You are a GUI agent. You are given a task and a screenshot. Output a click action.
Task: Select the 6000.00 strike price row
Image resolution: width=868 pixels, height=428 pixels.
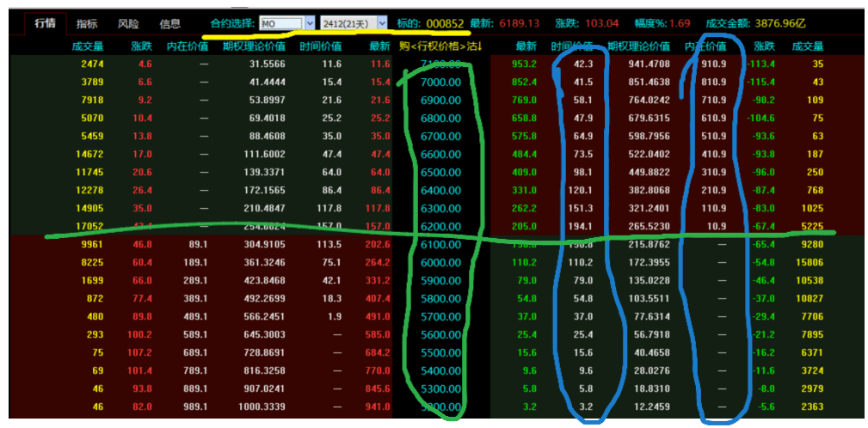[440, 262]
